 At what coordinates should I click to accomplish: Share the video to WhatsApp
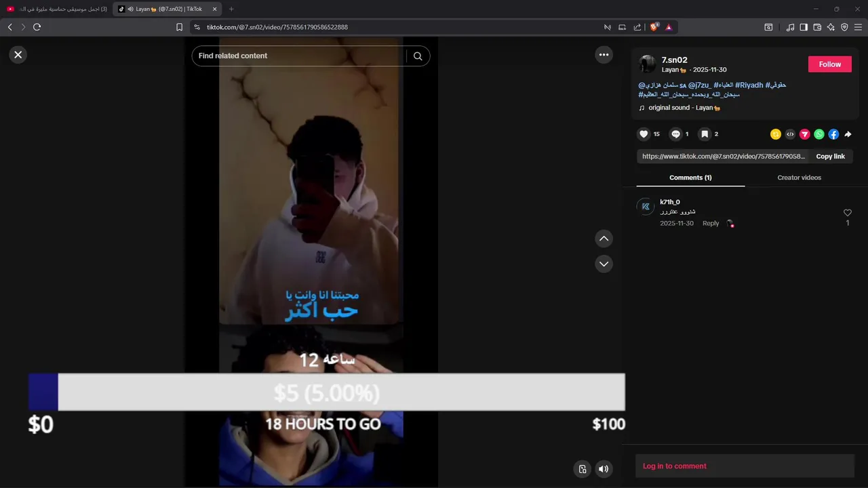(819, 134)
